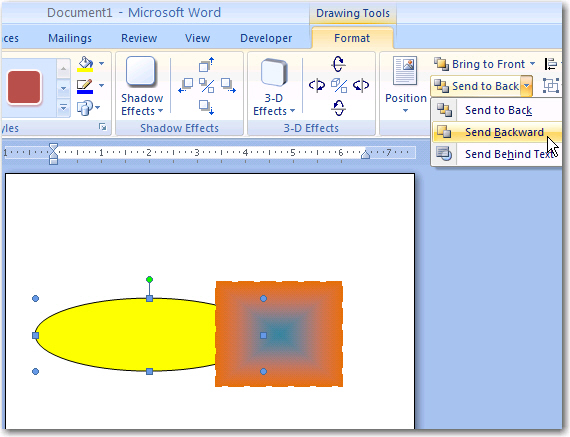Click the Shape Fill paint bucket icon
Screen dimensions: 570x437
tap(85, 64)
